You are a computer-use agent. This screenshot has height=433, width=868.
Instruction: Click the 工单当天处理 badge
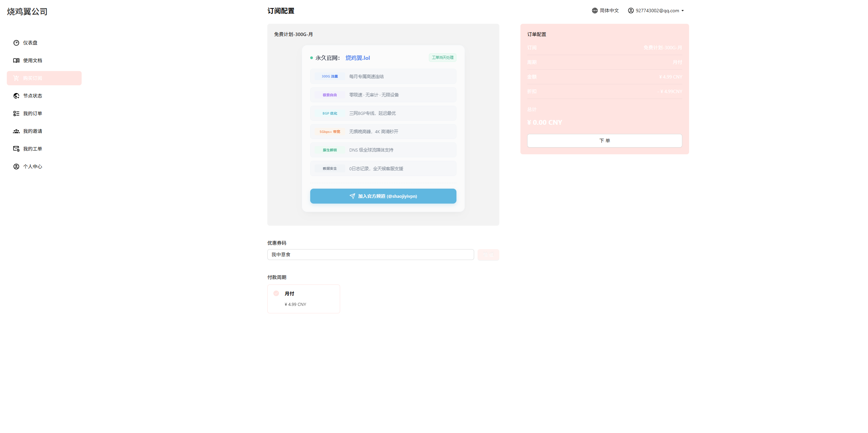point(443,57)
